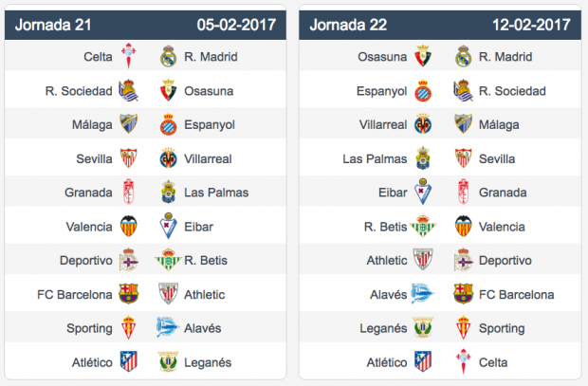Click the Sevilla team name in Jornada 21
This screenshot has height=386, width=588.
click(x=94, y=158)
